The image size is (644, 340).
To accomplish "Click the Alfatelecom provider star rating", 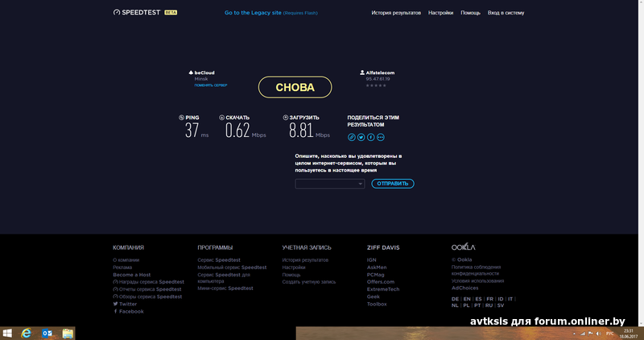I will coord(376,85).
